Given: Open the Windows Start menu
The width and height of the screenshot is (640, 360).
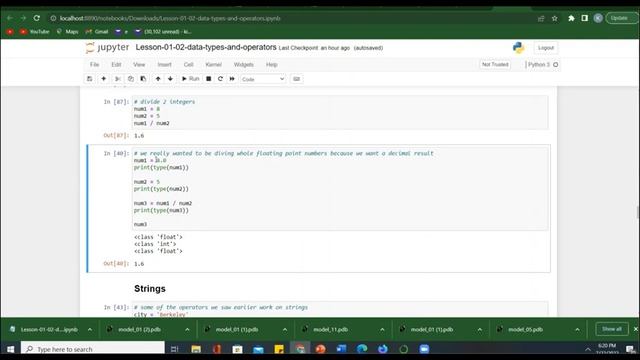Looking at the screenshot, I should coord(10,349).
